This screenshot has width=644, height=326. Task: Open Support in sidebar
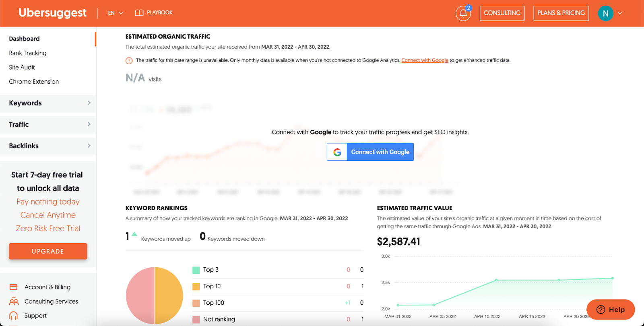click(35, 316)
